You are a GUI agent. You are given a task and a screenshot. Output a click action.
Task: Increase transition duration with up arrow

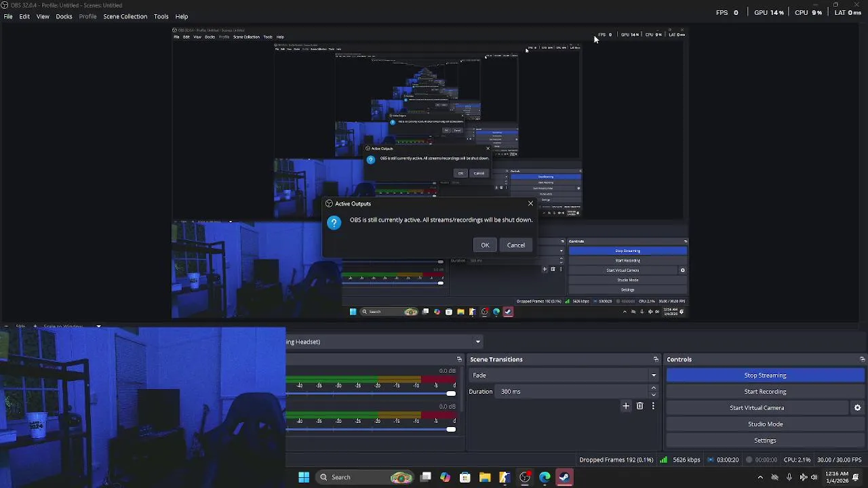tap(654, 388)
